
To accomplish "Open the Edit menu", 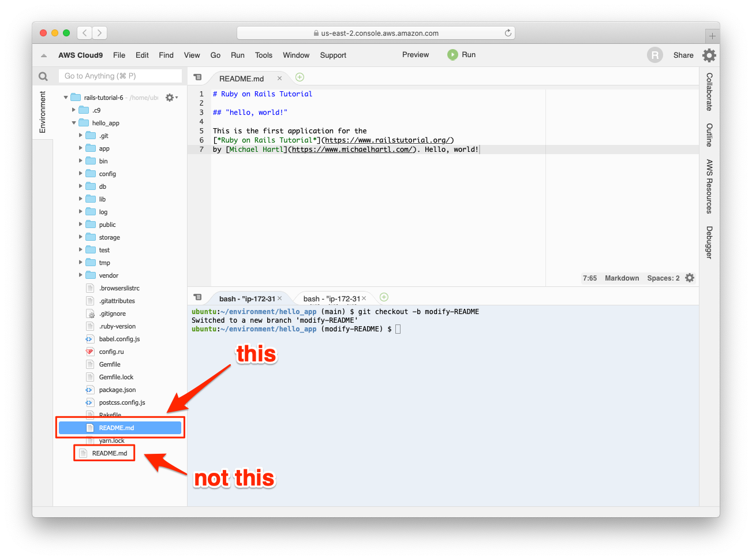I will [x=142, y=55].
